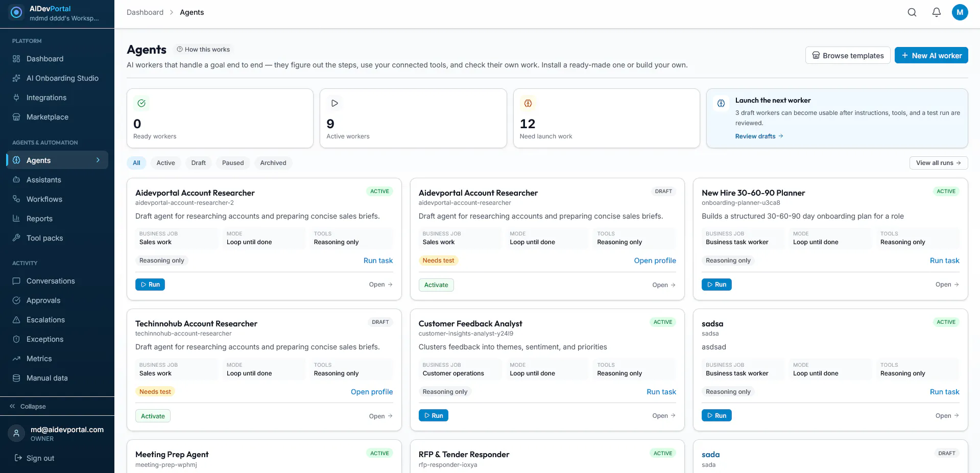Select the Draft filter tab
The height and width of the screenshot is (473, 980).
point(199,163)
